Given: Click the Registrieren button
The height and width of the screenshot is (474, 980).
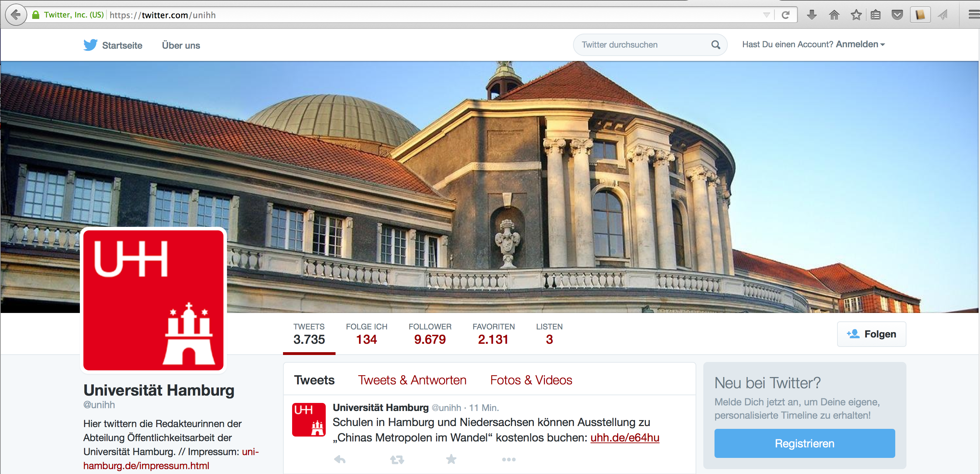Looking at the screenshot, I should (804, 443).
